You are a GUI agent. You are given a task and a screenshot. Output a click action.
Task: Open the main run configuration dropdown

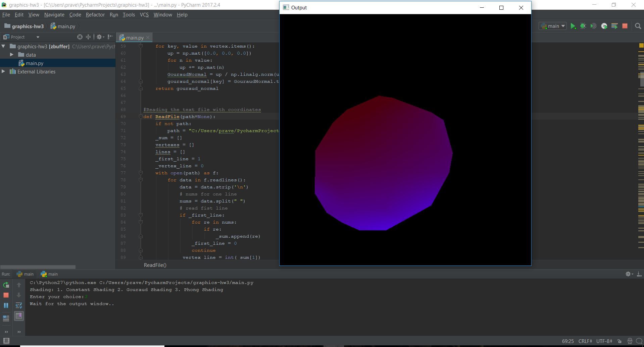point(553,26)
